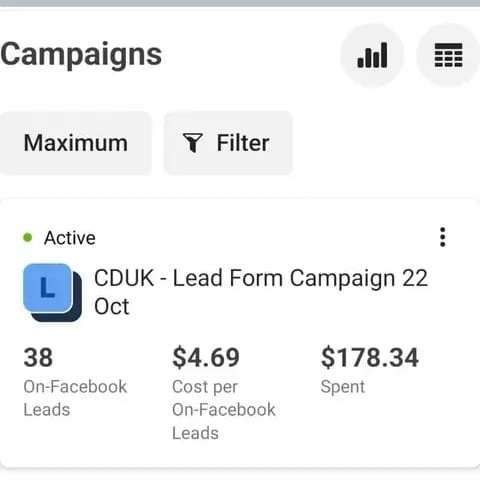Open CDUK - Lead Form Campaign 22 Oct
Screen dimensions: 480x483
point(261,292)
